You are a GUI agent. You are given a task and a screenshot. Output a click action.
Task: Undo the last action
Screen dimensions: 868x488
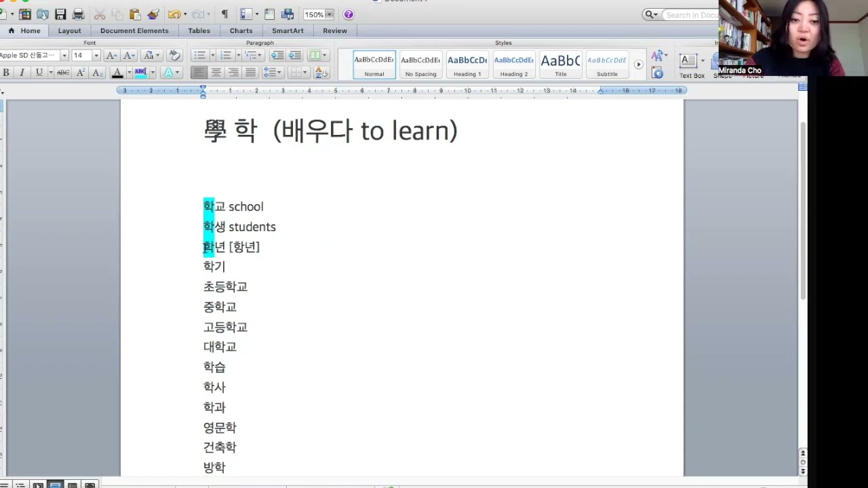pyautogui.click(x=174, y=14)
